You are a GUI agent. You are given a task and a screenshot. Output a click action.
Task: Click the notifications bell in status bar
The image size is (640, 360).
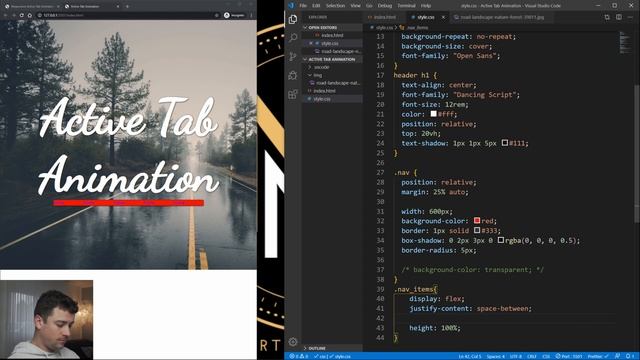629,356
